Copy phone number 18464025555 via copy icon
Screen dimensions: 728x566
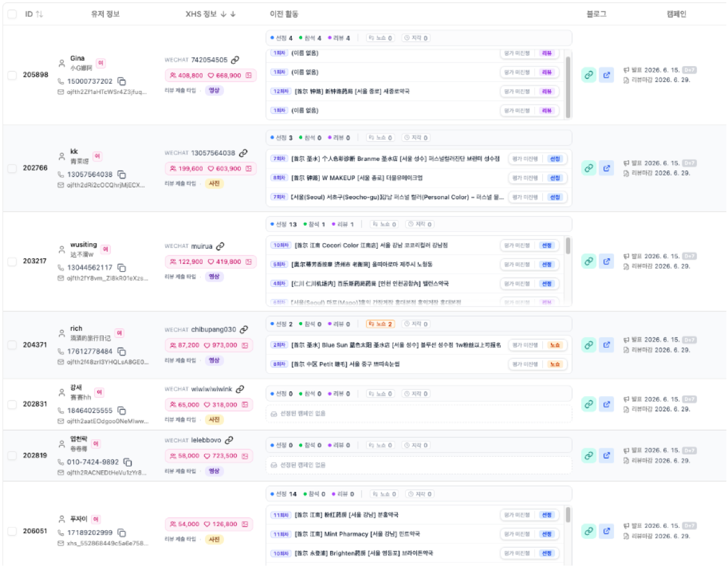coord(121,411)
